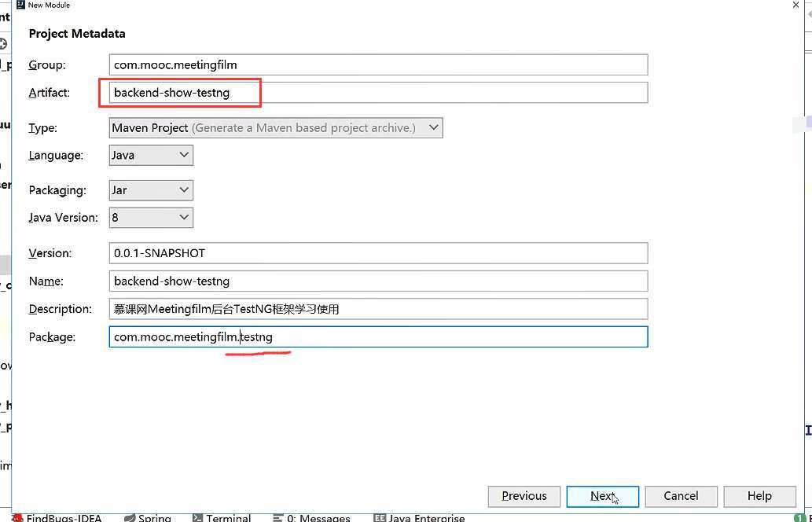Click the Artifact label
The image size is (812, 522).
[50, 93]
